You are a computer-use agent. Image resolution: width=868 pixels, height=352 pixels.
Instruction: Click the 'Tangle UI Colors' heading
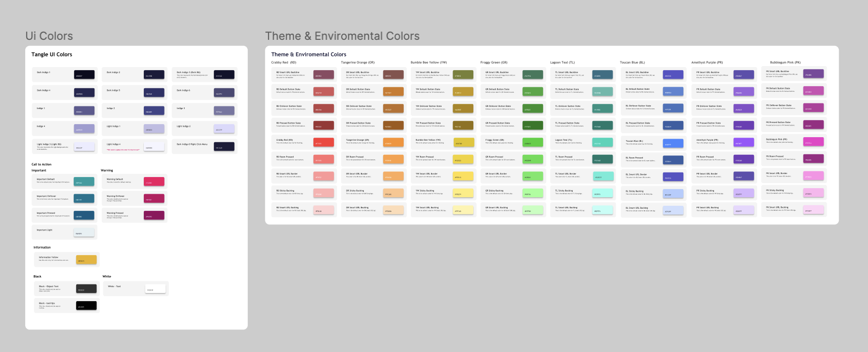(x=52, y=54)
